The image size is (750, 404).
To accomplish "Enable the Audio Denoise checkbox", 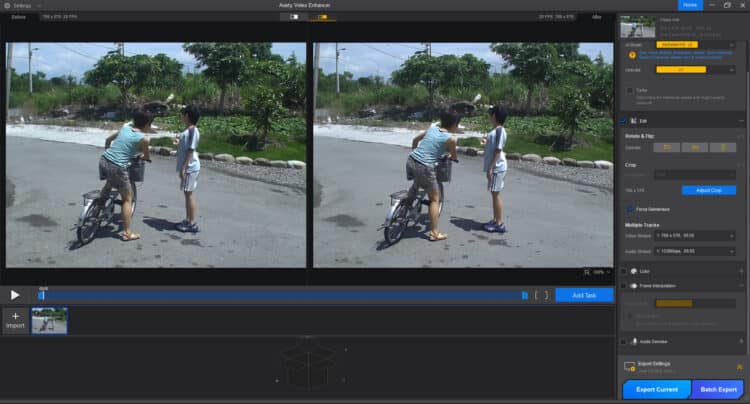I will 624,341.
